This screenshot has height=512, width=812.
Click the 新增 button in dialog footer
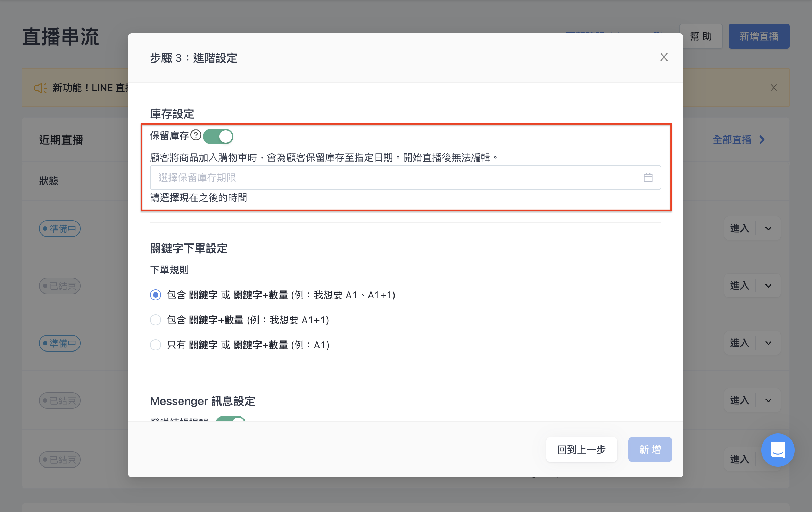650,449
